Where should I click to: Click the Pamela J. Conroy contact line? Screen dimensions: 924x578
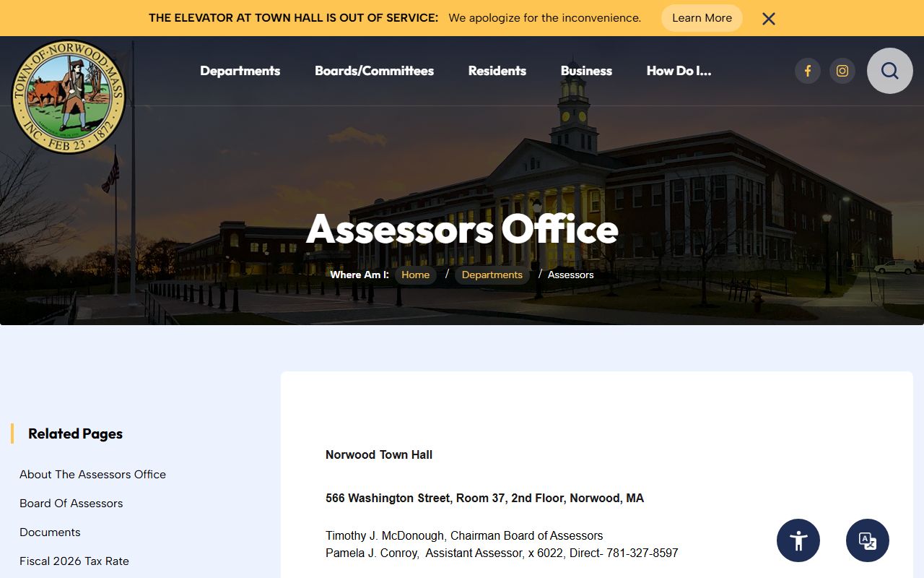pos(502,553)
